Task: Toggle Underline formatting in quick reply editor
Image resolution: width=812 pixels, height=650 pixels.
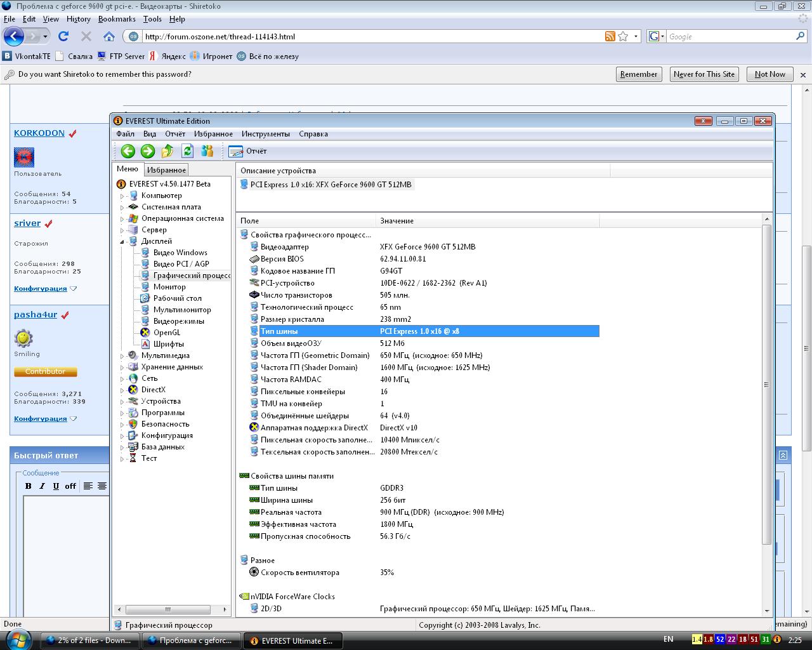Action: (56, 486)
